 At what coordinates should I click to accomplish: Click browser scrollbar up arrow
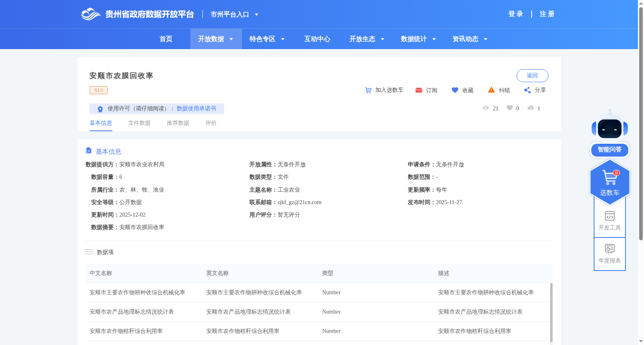[641, 3]
